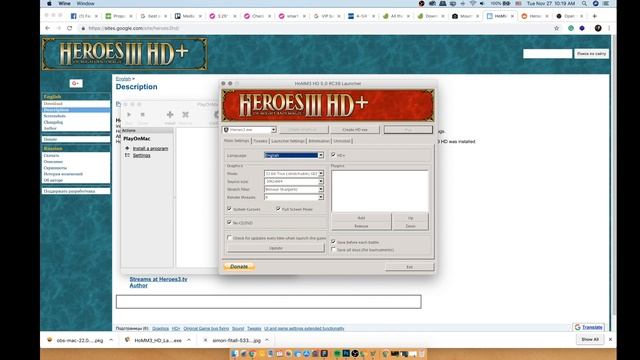
Task: Click the browser back arrow
Action: click(x=47, y=28)
